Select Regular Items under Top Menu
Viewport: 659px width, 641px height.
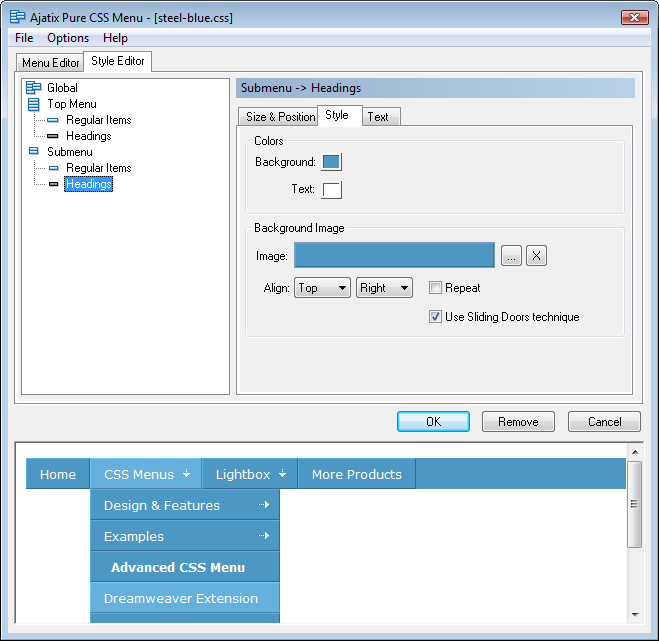pyautogui.click(x=99, y=120)
